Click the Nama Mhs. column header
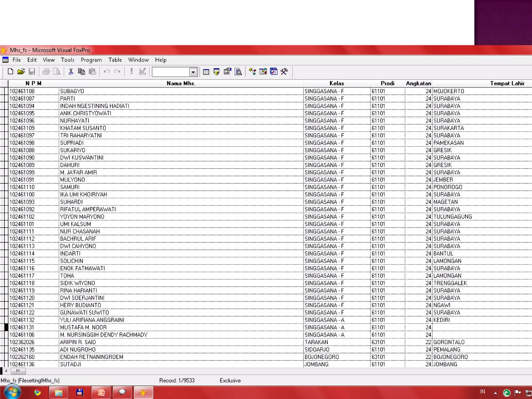 coord(181,83)
